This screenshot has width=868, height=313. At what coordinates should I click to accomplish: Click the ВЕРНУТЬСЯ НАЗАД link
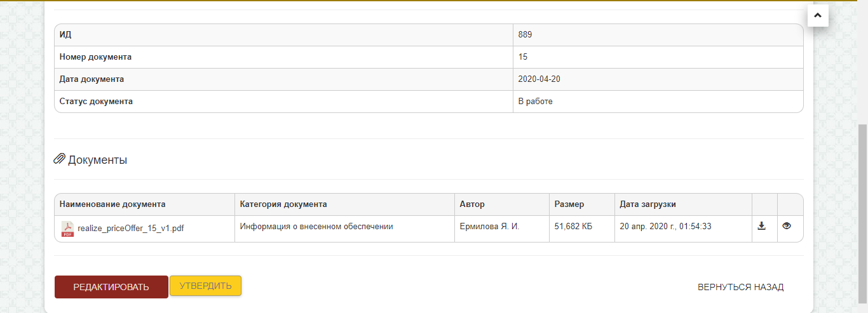click(x=740, y=287)
